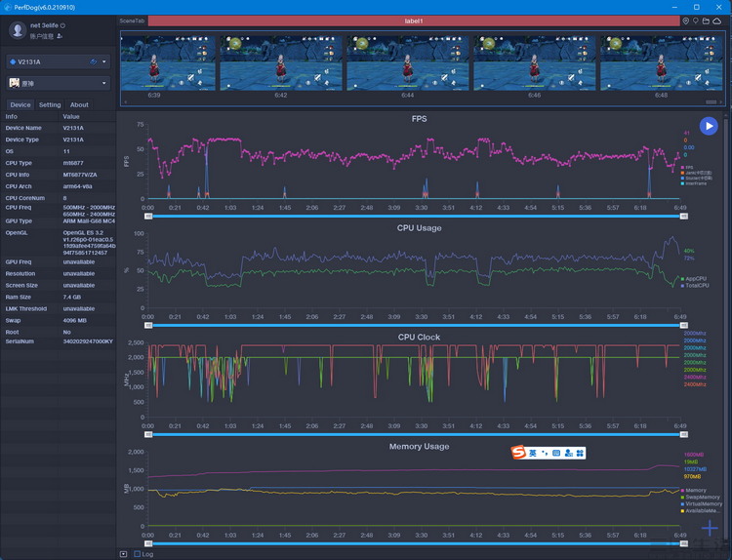Click the power icon beside the username

click(62, 25)
